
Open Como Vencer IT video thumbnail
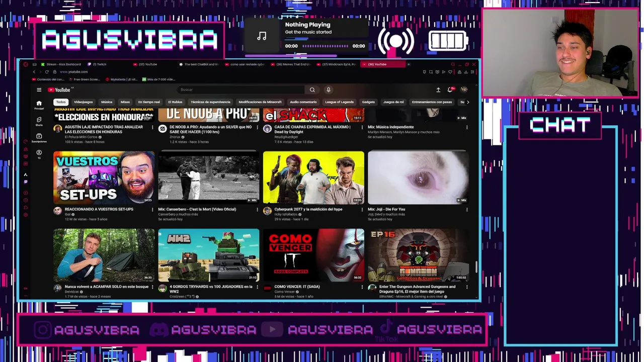coord(313,255)
